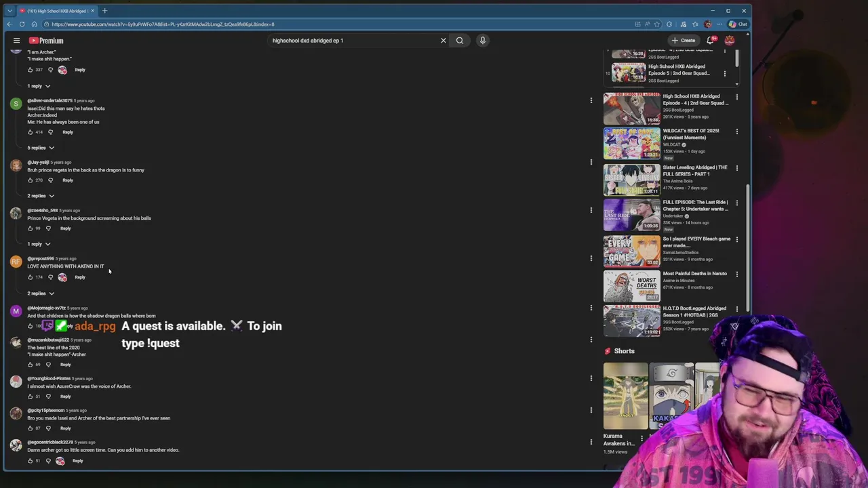Viewport: 868px width, 488px height.
Task: Like the 'I am Archer' comment
Action: click(x=30, y=70)
